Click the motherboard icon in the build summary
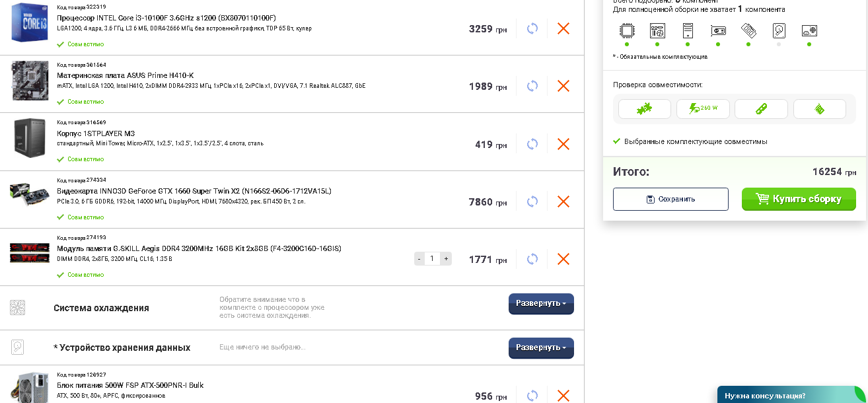The width and height of the screenshot is (868, 403). point(657,30)
